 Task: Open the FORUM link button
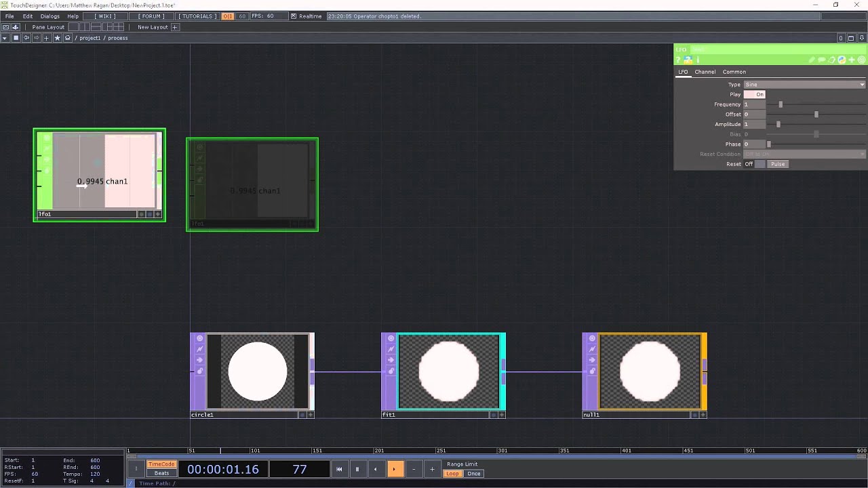point(151,16)
